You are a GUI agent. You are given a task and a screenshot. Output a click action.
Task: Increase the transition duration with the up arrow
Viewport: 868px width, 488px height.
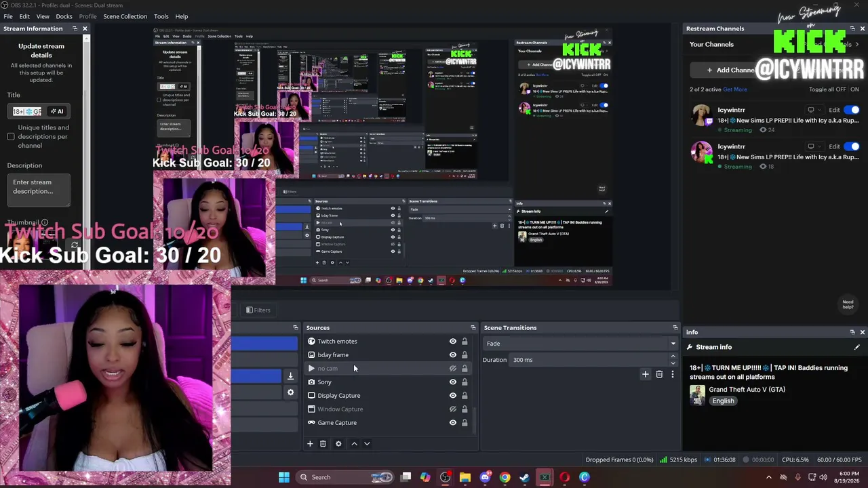click(673, 357)
